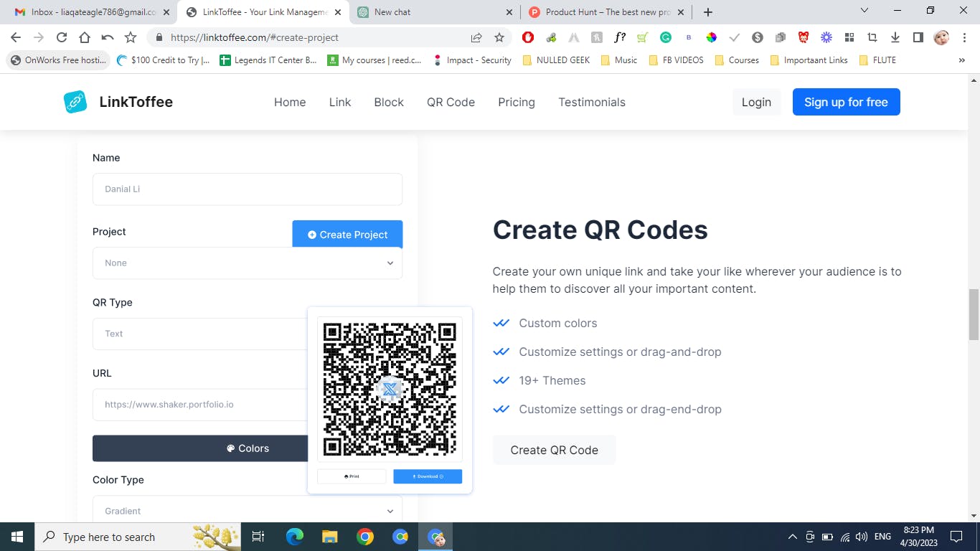The image size is (980, 551).
Task: Show hidden bookmarks with the double chevron
Action: point(962,60)
